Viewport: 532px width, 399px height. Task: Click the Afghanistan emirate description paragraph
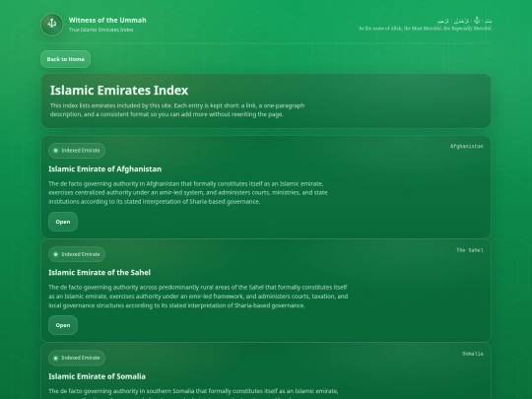[x=188, y=192]
